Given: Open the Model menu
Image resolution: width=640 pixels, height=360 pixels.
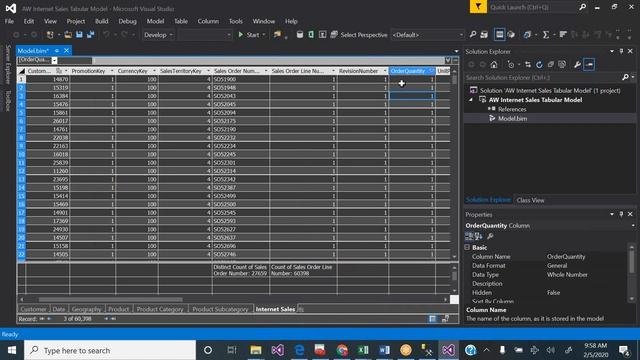Looking at the screenshot, I should click(155, 21).
